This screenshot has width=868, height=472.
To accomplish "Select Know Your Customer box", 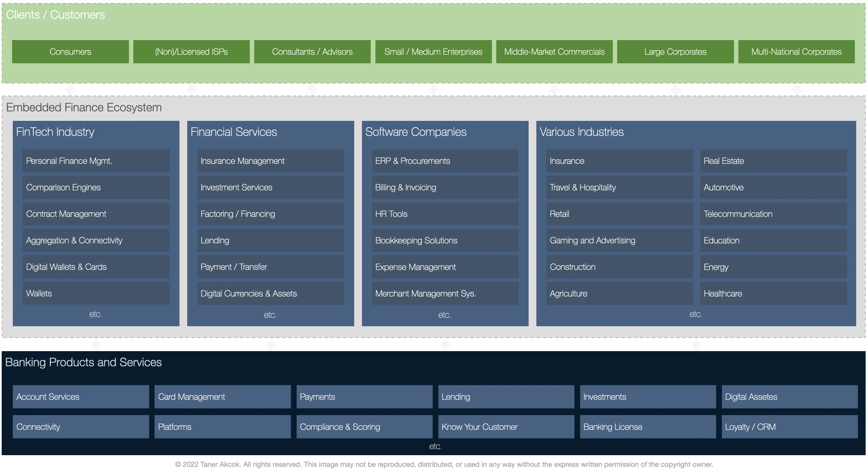I will [506, 427].
